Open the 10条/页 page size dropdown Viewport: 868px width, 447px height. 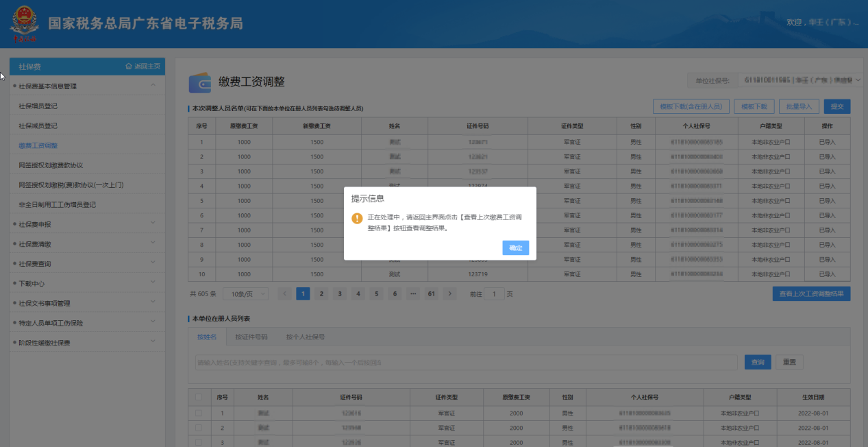pyautogui.click(x=246, y=293)
